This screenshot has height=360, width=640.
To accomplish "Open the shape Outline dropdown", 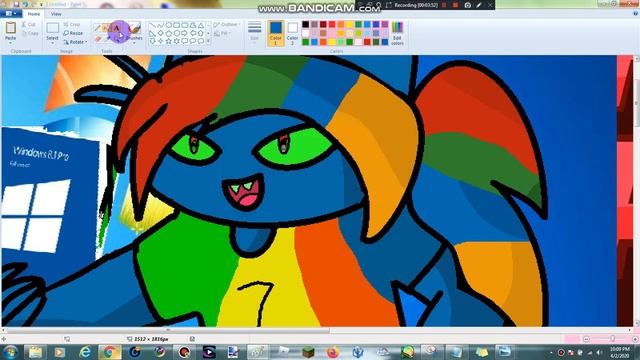I will pos(227,24).
